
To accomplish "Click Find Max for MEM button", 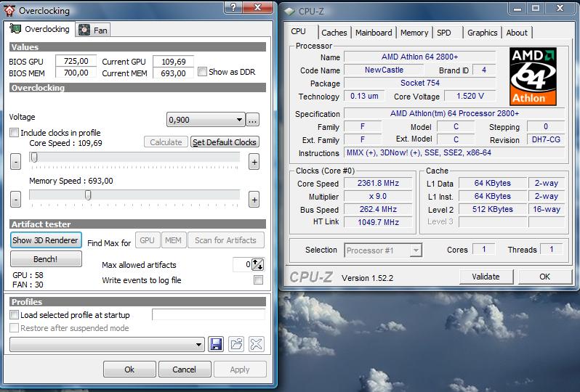I will click(173, 240).
